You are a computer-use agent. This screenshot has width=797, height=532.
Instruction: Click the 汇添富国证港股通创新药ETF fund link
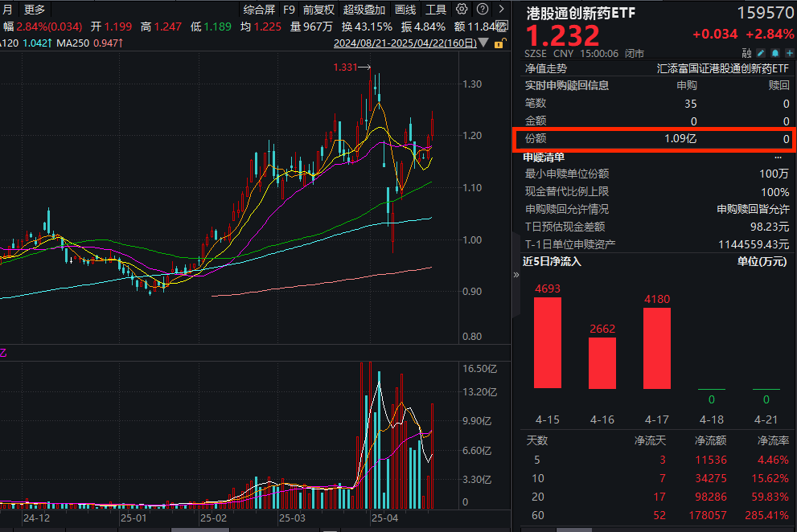pos(724,71)
